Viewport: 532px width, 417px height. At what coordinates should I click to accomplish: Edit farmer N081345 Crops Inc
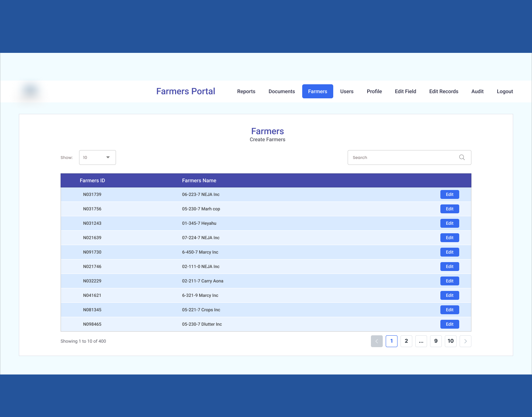450,310
